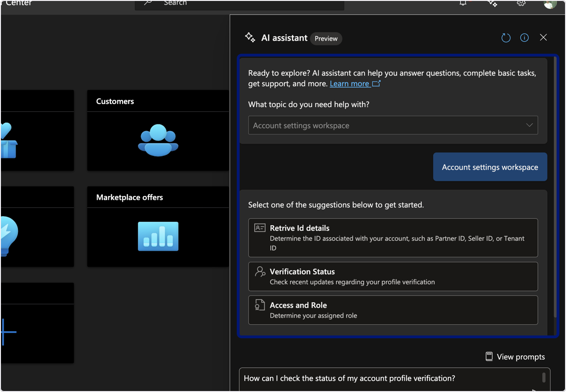Click the external link icon after Learn more
The image size is (566, 392).
[x=376, y=83]
